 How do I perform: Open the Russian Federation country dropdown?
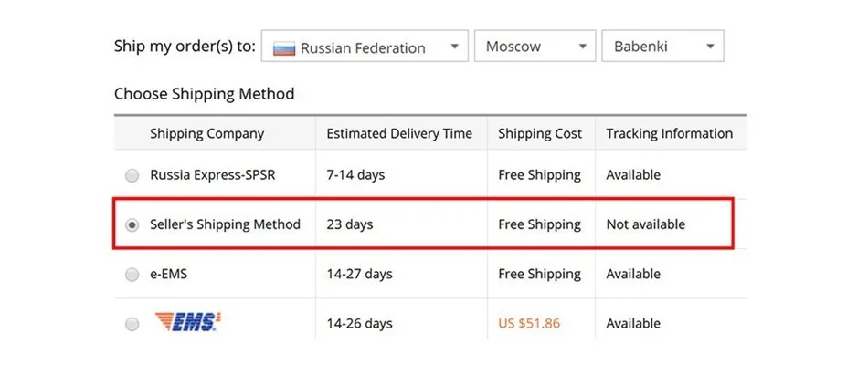tap(364, 47)
